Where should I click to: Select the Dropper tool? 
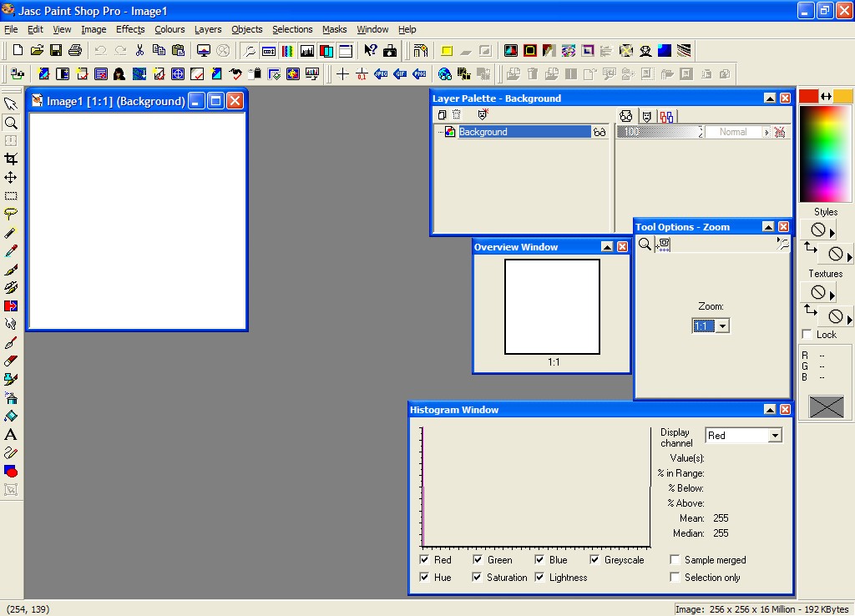[x=10, y=250]
